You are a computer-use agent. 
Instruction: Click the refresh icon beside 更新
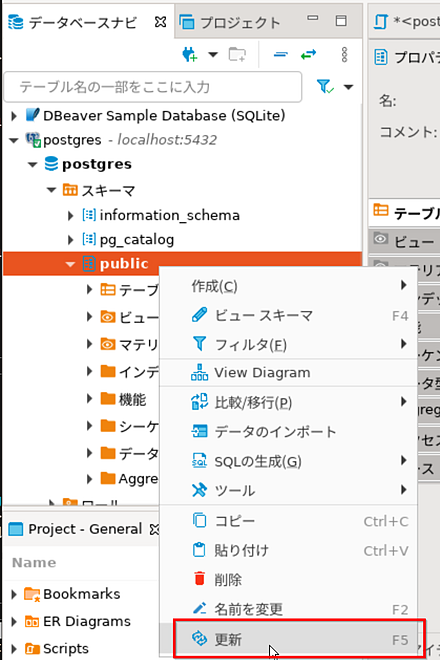[199, 638]
